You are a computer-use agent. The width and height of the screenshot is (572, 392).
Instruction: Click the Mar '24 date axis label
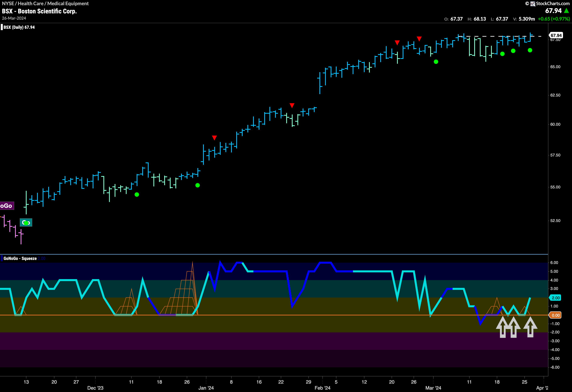(x=433, y=388)
